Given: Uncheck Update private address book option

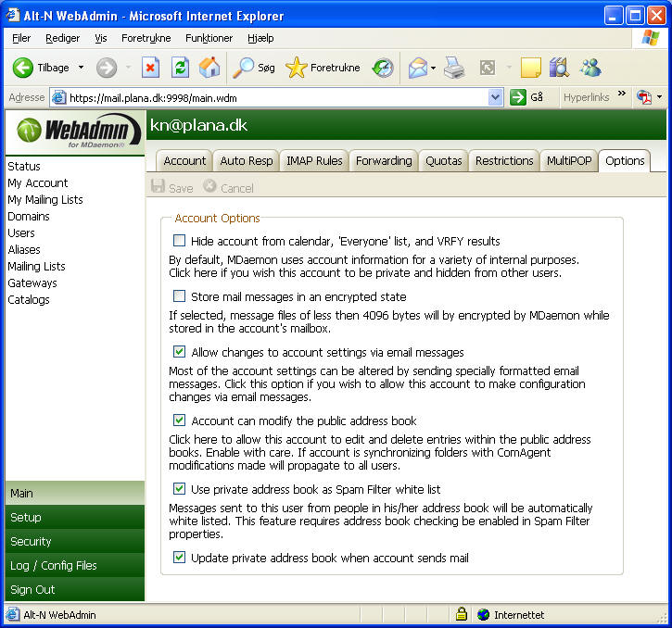Looking at the screenshot, I should pos(180,558).
